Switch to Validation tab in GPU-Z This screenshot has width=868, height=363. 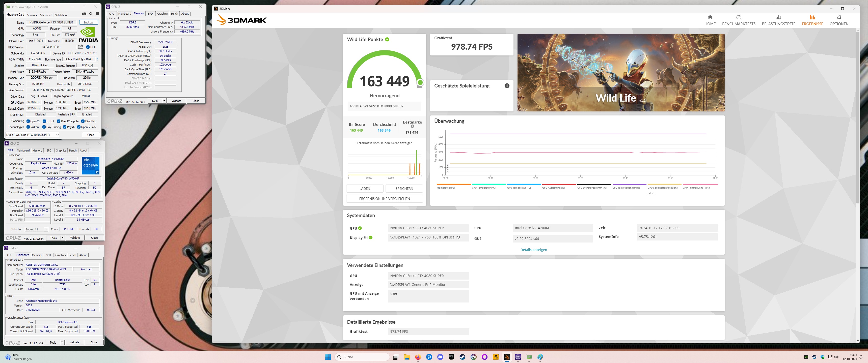click(61, 15)
